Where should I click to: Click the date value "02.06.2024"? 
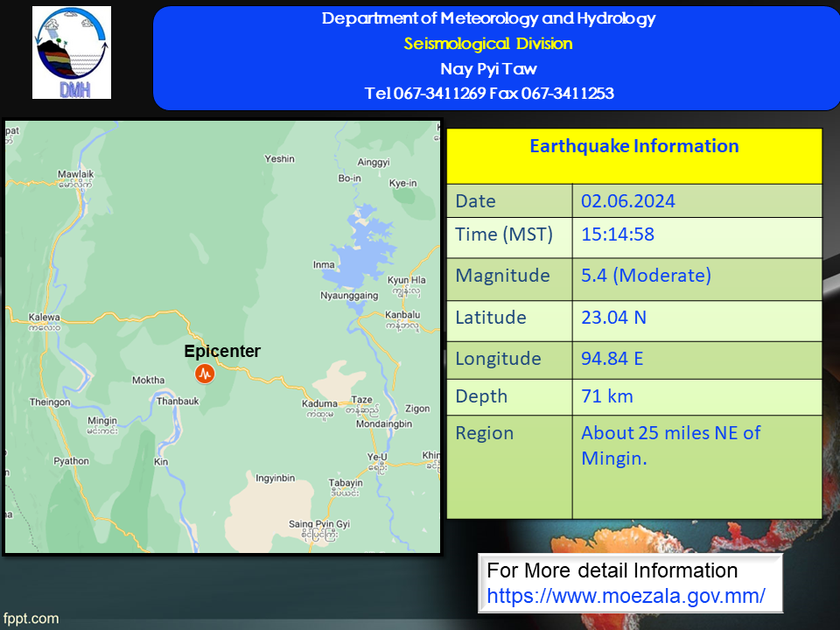coord(628,201)
